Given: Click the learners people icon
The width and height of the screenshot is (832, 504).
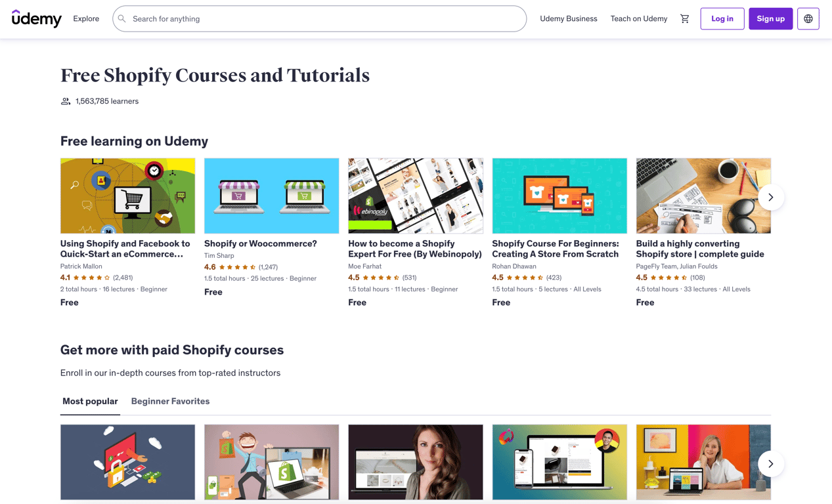Looking at the screenshot, I should 66,102.
